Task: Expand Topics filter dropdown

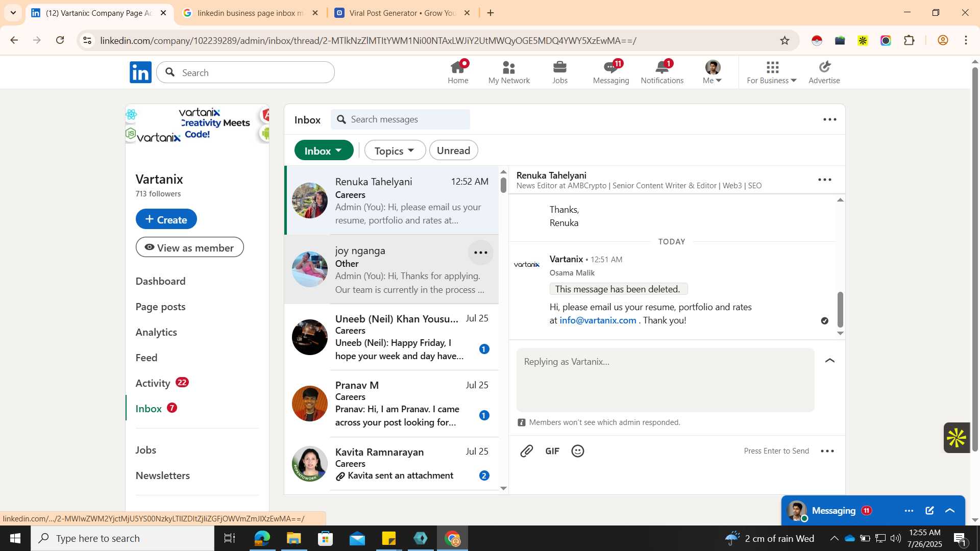Action: point(395,151)
